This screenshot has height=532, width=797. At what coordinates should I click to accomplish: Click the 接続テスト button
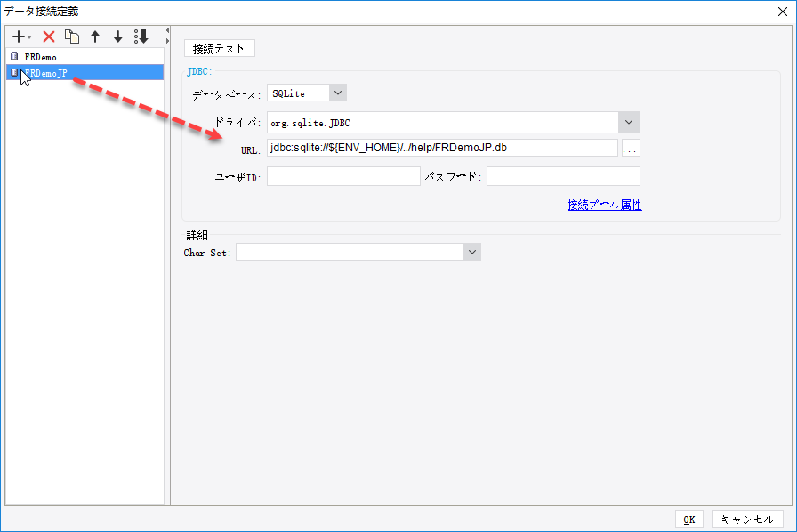(219, 48)
